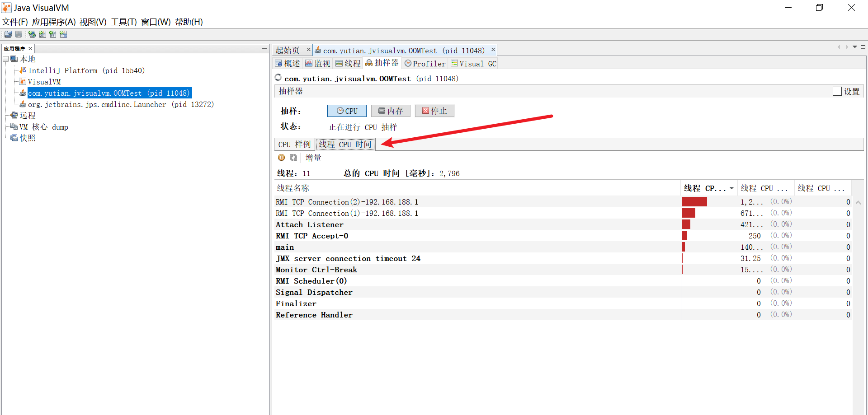868x415 pixels.
Task: Click the refresh results icon beside pause
Action: 293,158
